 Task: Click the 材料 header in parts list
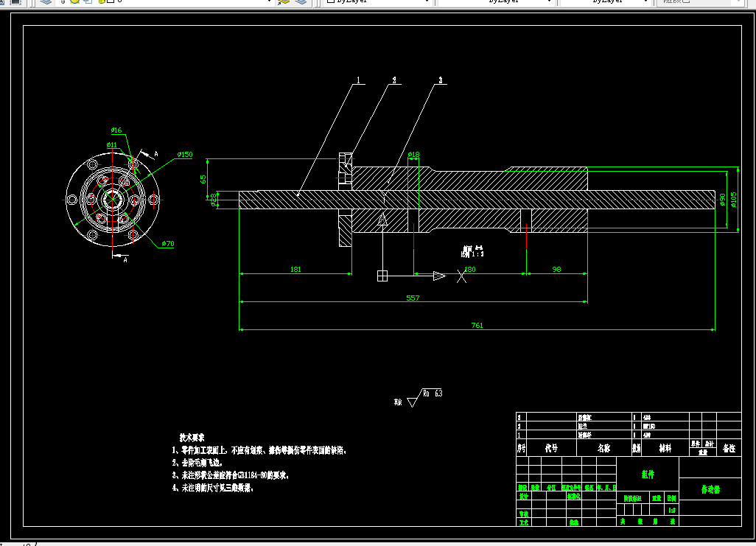point(665,448)
